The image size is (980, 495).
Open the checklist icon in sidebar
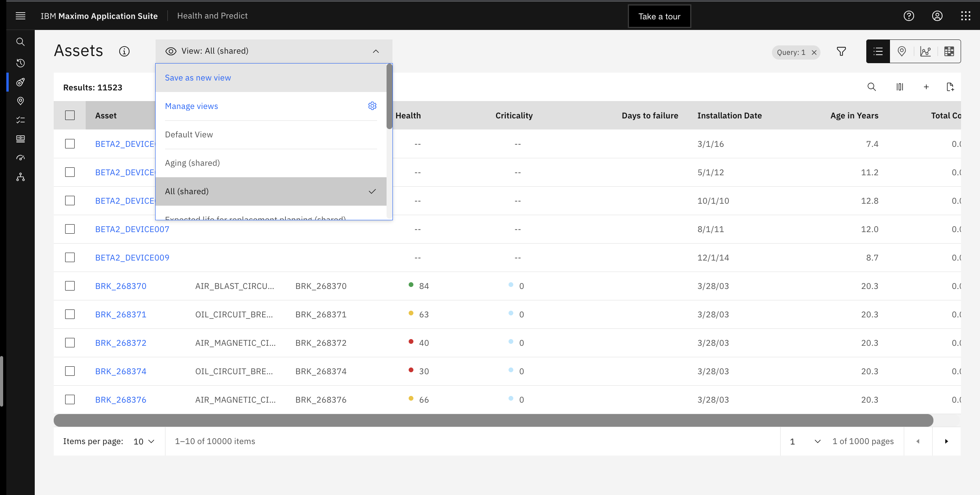click(x=21, y=120)
